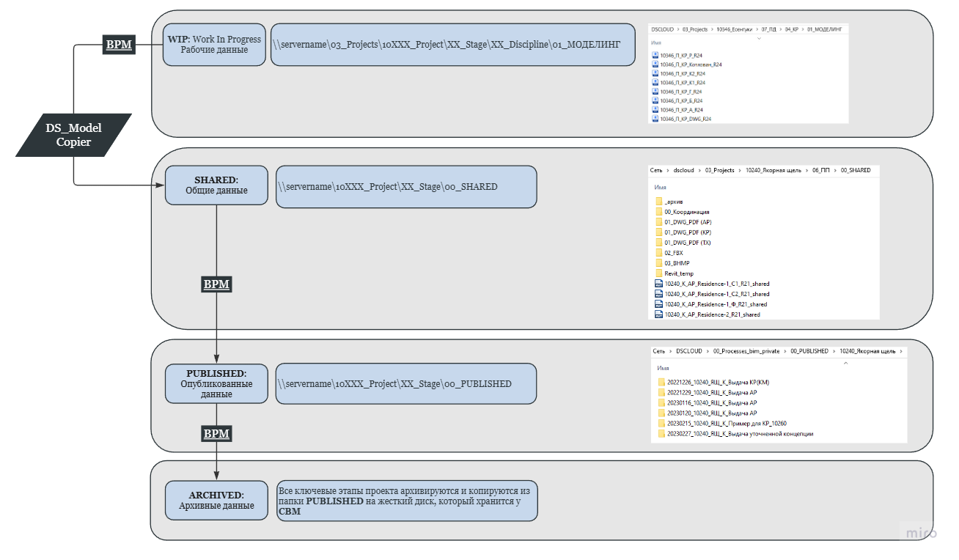This screenshot has height=560, width=959.
Task: Click the BPM label between SHARED and PUBLISHED
Action: 216,284
